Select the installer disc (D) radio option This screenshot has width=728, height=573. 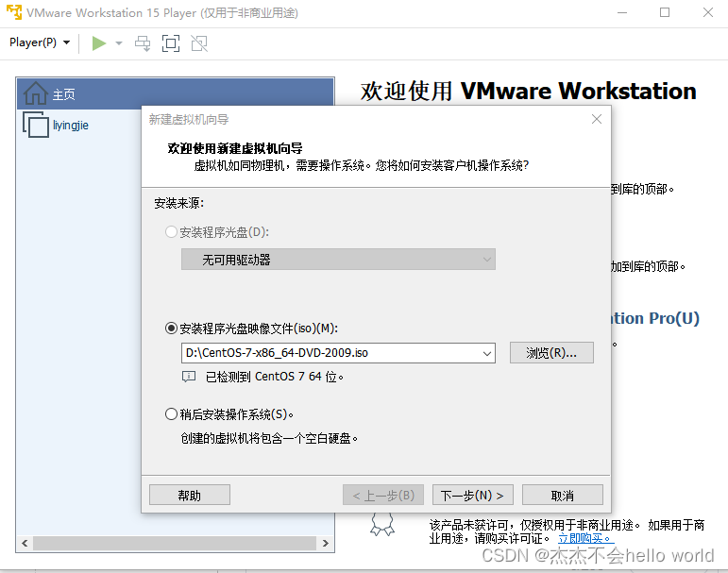click(171, 231)
